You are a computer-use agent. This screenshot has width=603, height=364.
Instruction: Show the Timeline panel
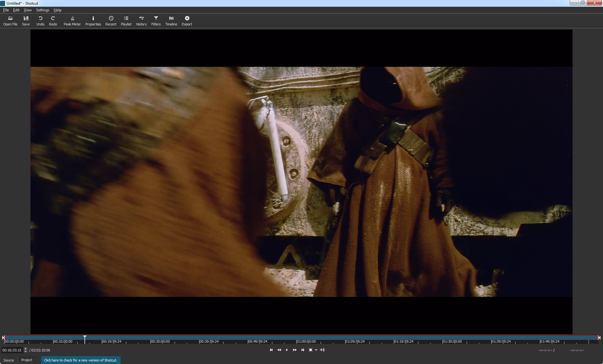(x=171, y=21)
